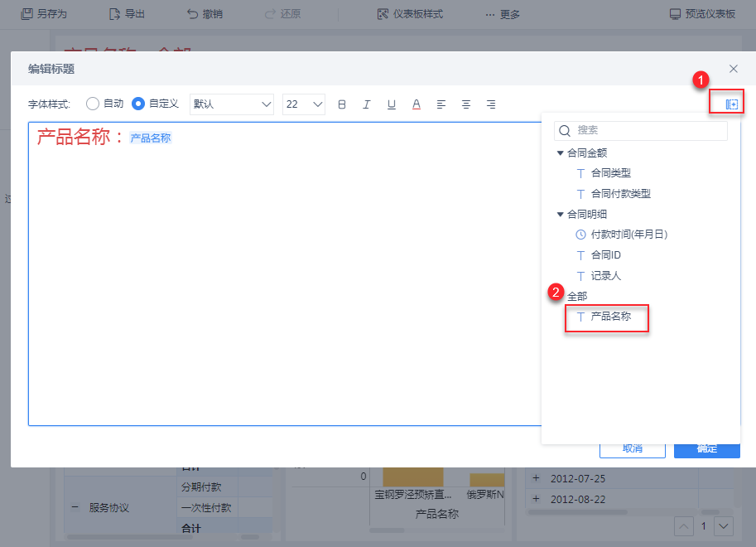The height and width of the screenshot is (547, 756).
Task: Go to next page arrow
Action: point(723,526)
